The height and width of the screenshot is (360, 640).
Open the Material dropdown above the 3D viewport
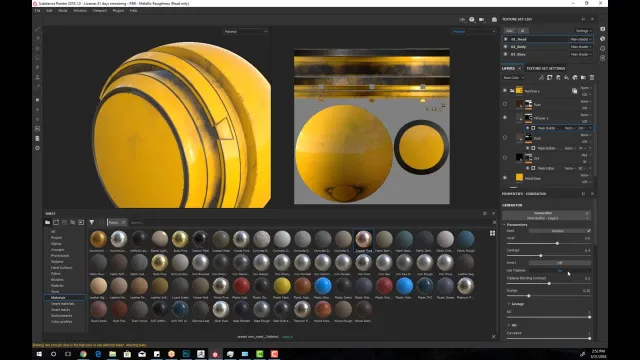coord(245,31)
